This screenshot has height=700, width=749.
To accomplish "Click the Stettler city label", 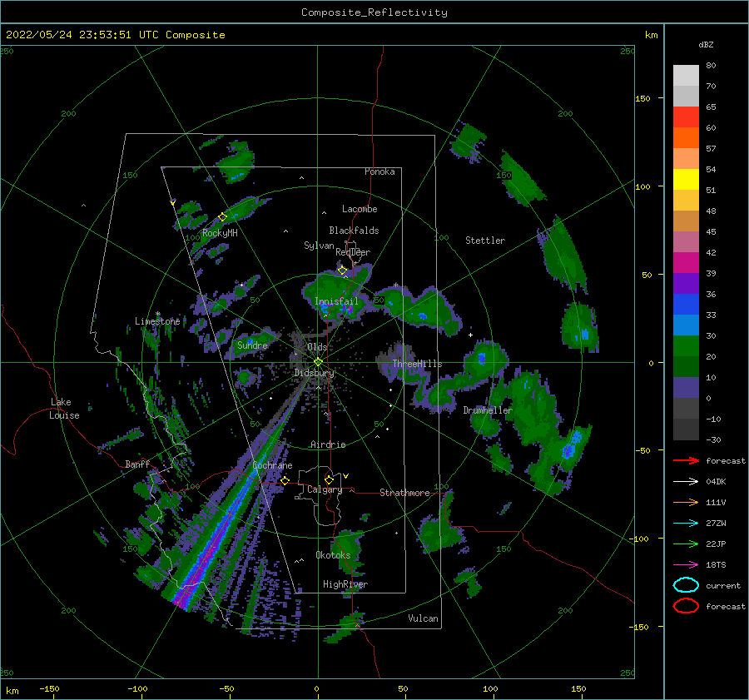I will 485,241.
